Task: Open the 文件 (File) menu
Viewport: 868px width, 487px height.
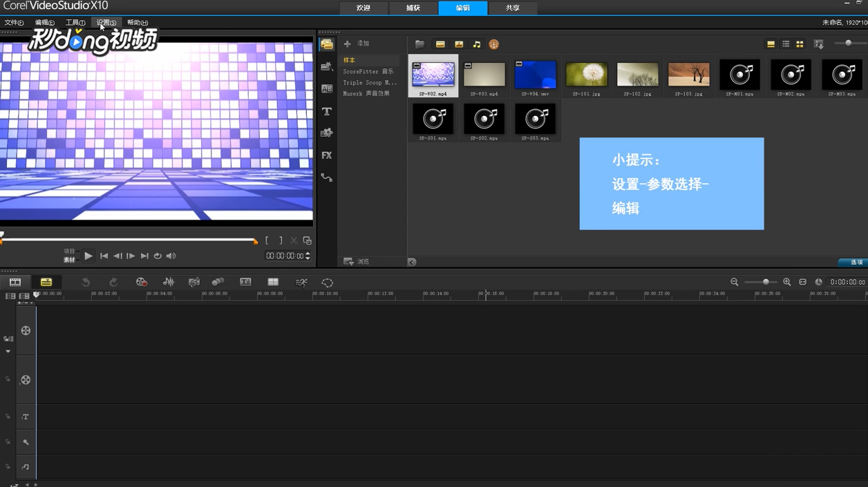Action: point(14,23)
